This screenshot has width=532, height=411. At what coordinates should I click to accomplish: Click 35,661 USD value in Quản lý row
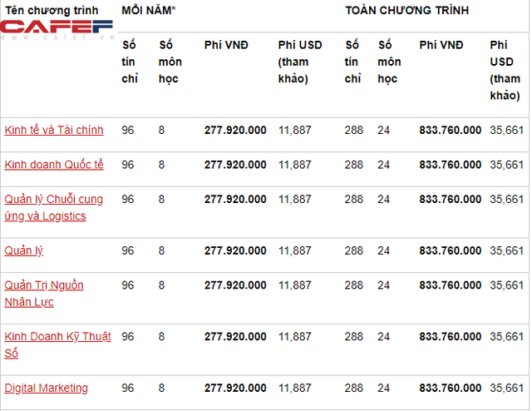point(506,250)
